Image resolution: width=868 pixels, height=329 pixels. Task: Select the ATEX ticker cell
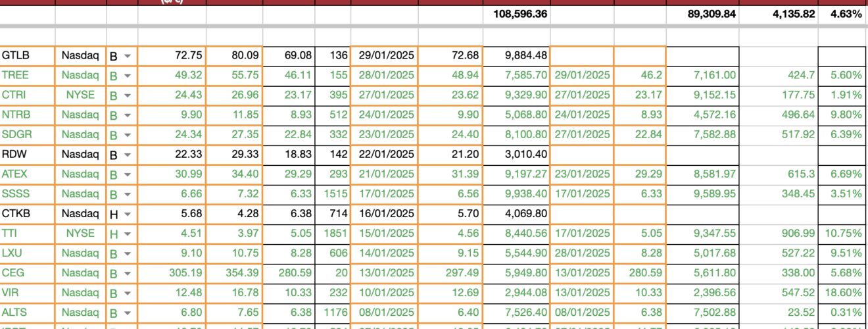click(x=28, y=174)
